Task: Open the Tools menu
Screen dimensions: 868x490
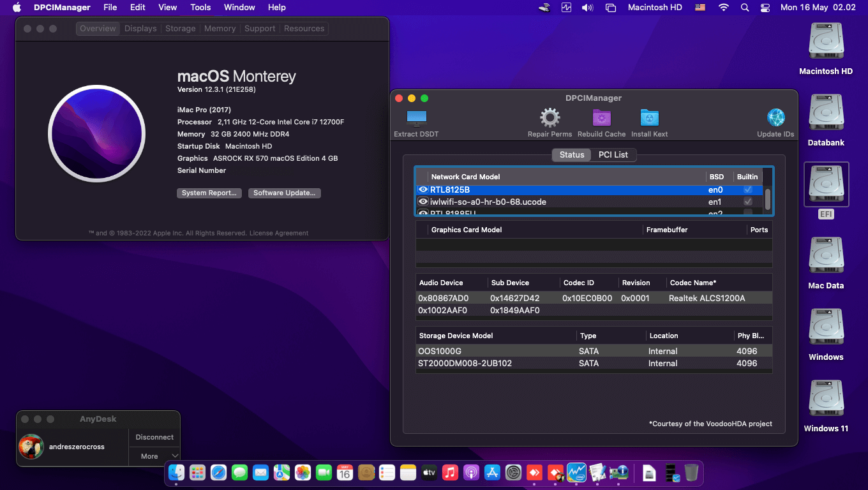Action: pyautogui.click(x=200, y=8)
